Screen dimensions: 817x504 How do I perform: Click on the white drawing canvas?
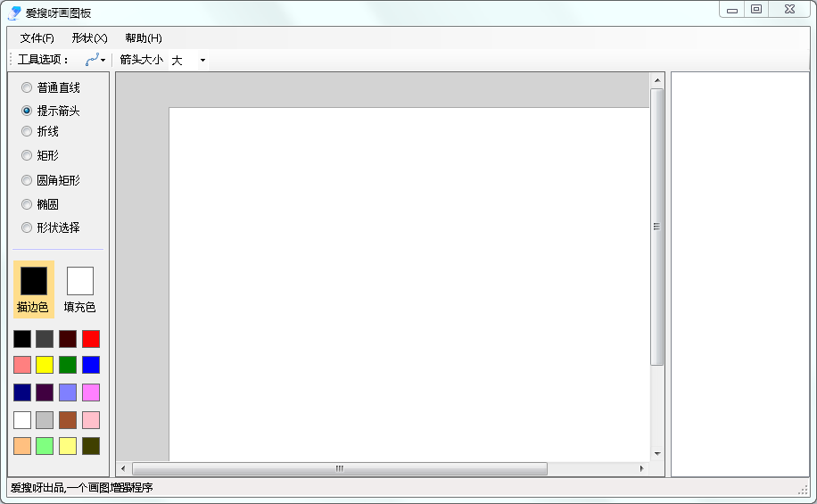point(409,284)
